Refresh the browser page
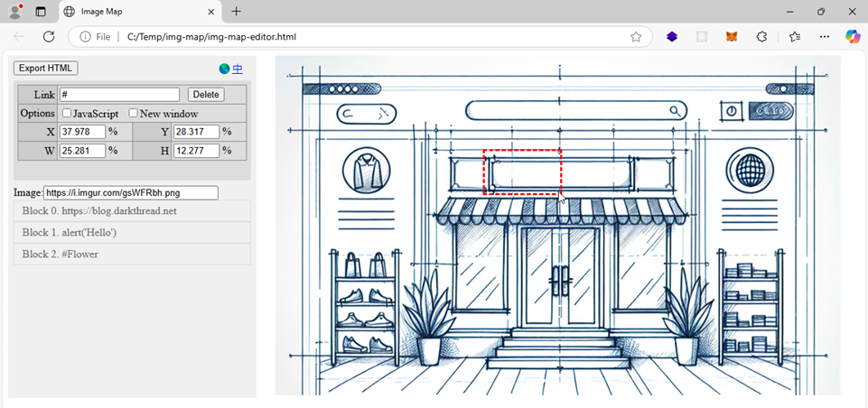 point(49,37)
